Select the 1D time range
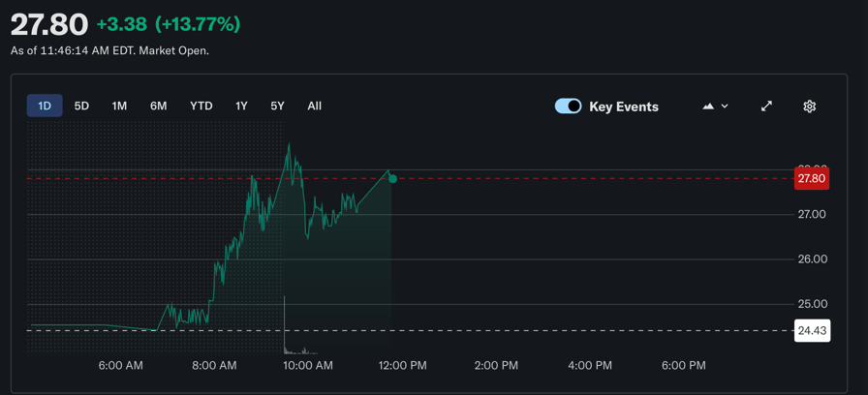Screen dimensions: 868x395 click(x=45, y=106)
